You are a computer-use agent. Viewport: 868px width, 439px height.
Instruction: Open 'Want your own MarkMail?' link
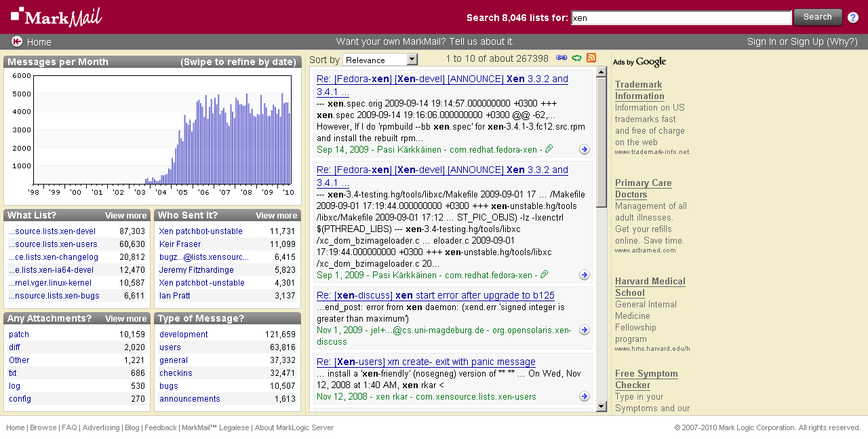coord(425,42)
